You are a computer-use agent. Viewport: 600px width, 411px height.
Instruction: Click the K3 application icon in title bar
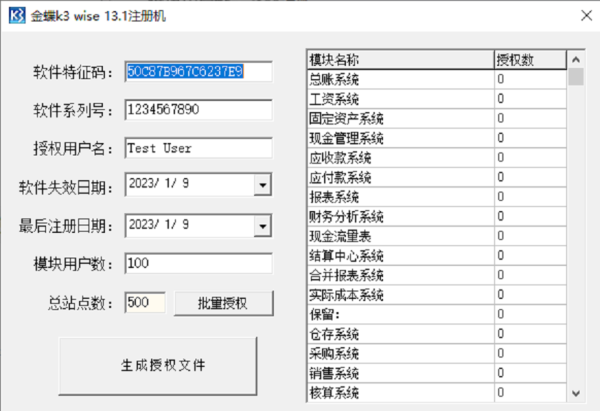click(17, 16)
